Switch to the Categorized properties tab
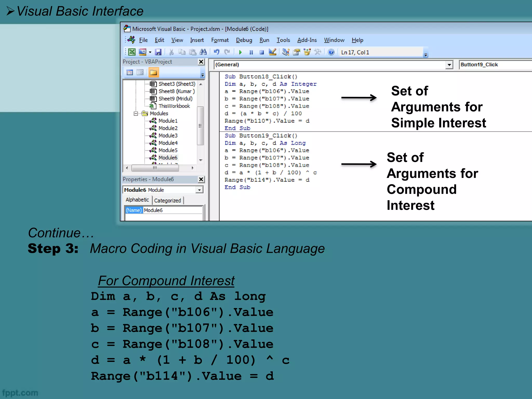Image resolution: width=532 pixels, height=399 pixels. [x=168, y=201]
